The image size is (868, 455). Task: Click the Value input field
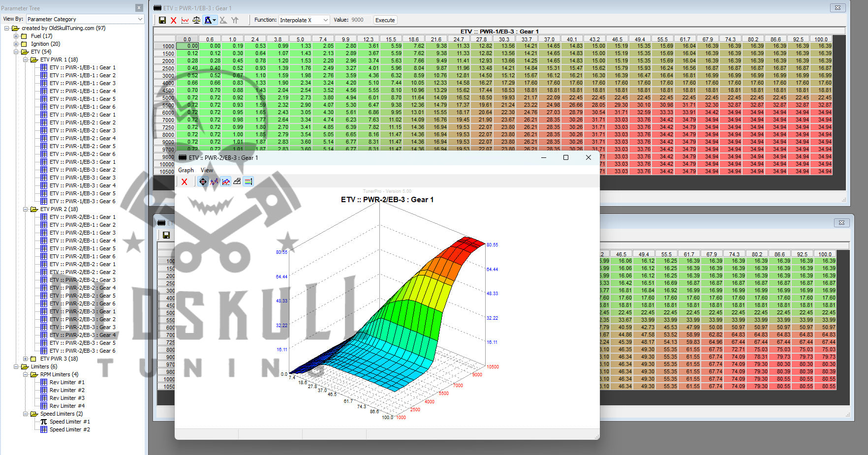point(360,20)
